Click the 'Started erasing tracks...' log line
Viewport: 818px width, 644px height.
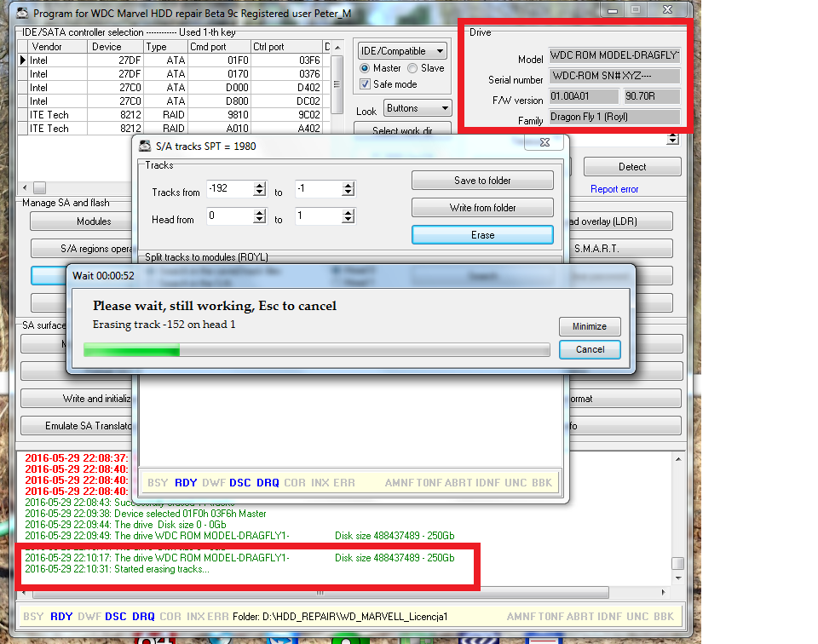click(117, 569)
